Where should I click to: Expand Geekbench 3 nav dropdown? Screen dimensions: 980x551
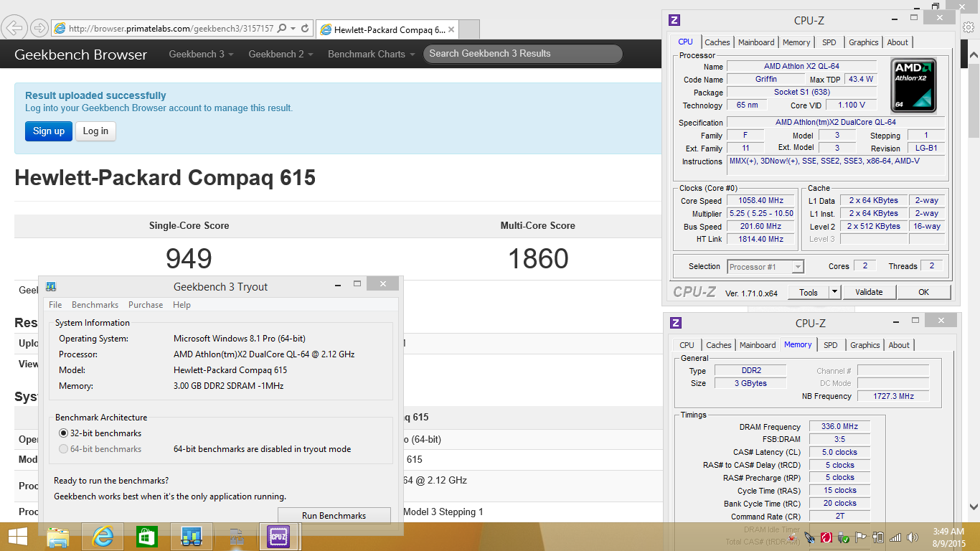[x=202, y=54]
